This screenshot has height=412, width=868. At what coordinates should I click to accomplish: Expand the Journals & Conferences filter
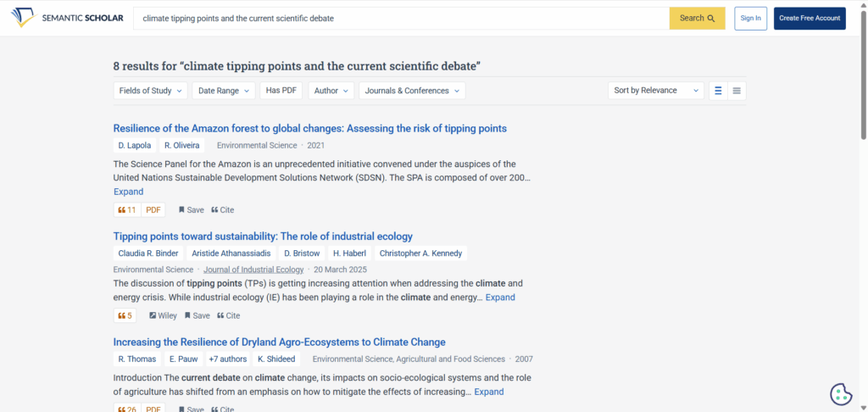(412, 91)
